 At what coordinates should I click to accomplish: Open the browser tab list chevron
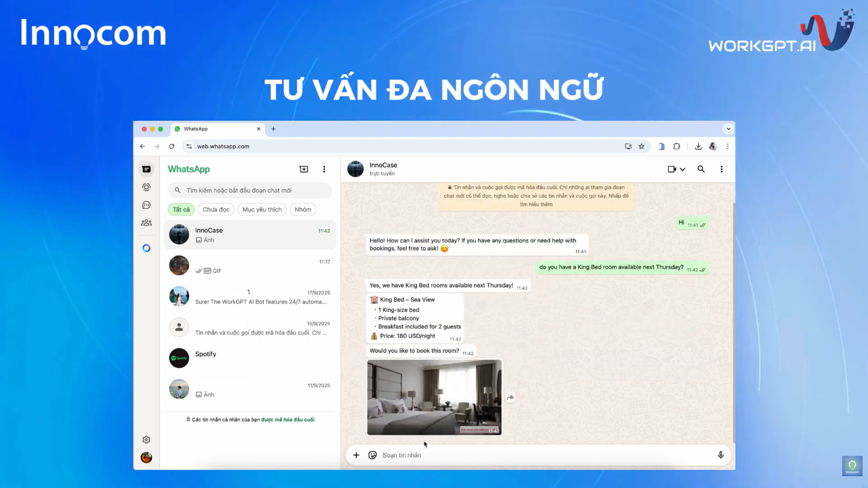point(728,129)
